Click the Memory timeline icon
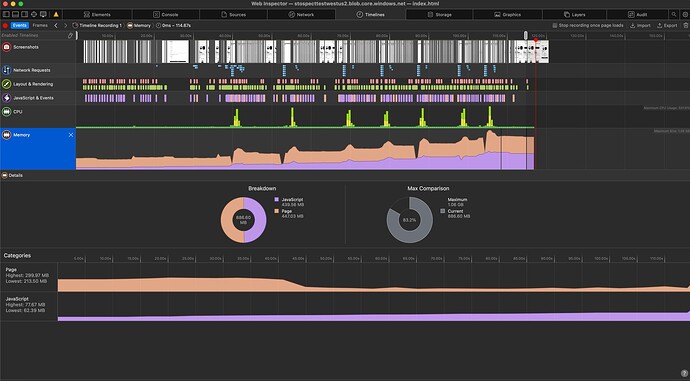Image resolution: width=690 pixels, height=381 pixels. 7,135
